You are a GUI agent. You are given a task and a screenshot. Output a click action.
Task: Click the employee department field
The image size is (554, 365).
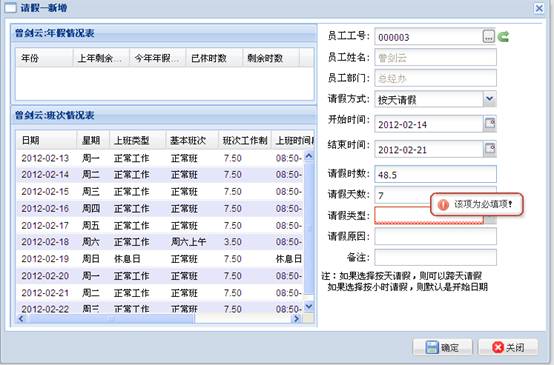pyautogui.click(x=435, y=78)
